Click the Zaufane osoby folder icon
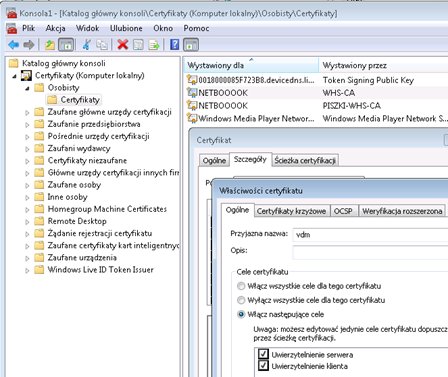This screenshot has height=377, width=448. tap(39, 185)
